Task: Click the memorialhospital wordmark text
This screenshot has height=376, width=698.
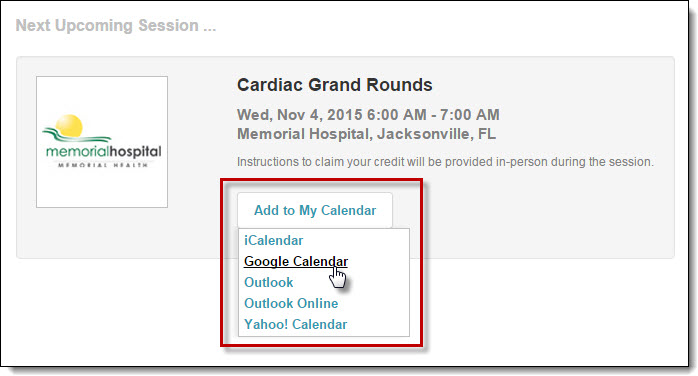Action: point(103,152)
